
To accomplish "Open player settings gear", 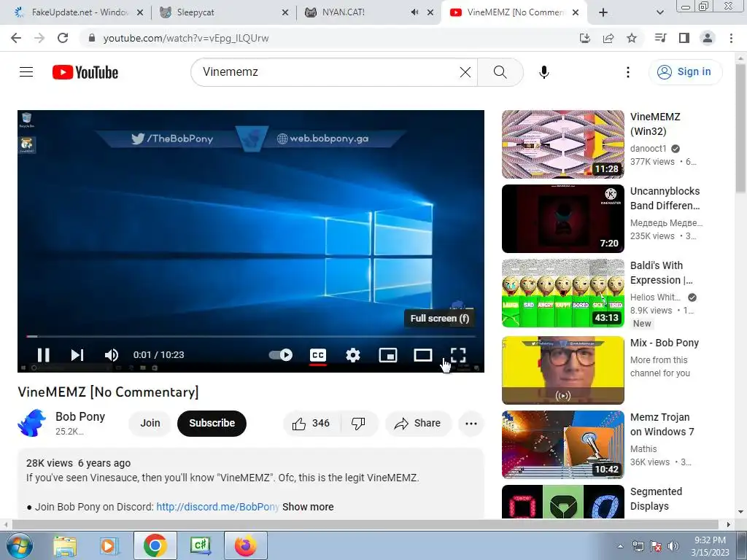I will (353, 355).
